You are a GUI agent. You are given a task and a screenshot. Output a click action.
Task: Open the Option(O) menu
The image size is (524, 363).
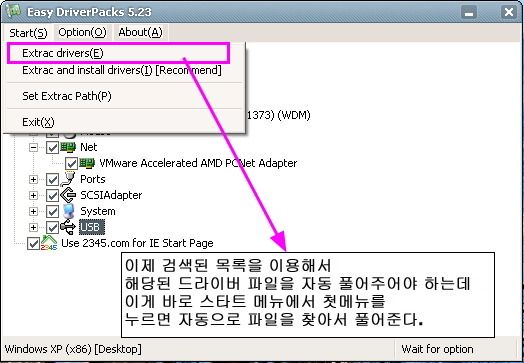point(82,32)
